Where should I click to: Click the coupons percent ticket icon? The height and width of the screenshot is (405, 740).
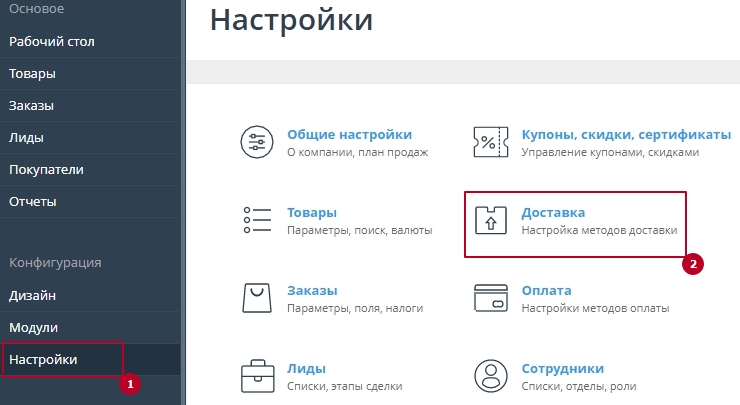coord(491,143)
